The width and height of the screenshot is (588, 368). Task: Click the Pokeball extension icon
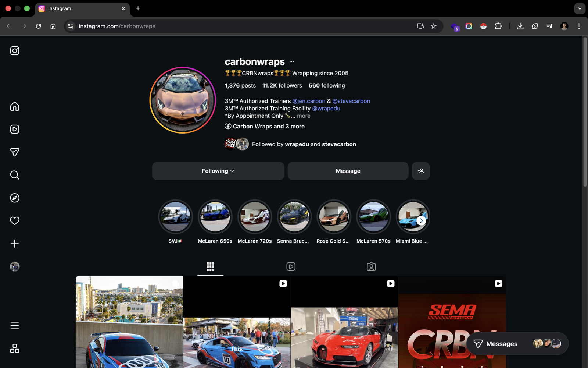[483, 26]
